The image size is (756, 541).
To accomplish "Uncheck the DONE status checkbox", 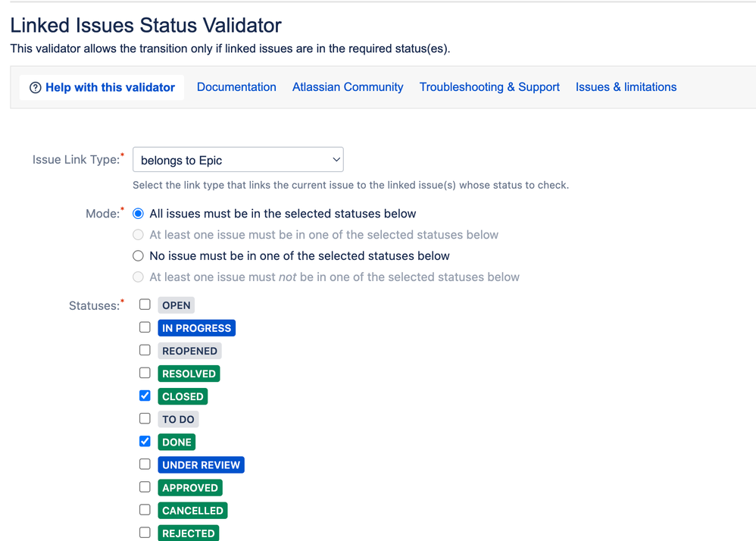I will (x=145, y=441).
